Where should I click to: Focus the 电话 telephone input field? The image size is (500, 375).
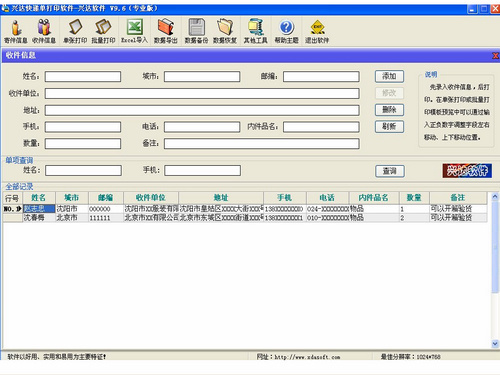(202, 127)
